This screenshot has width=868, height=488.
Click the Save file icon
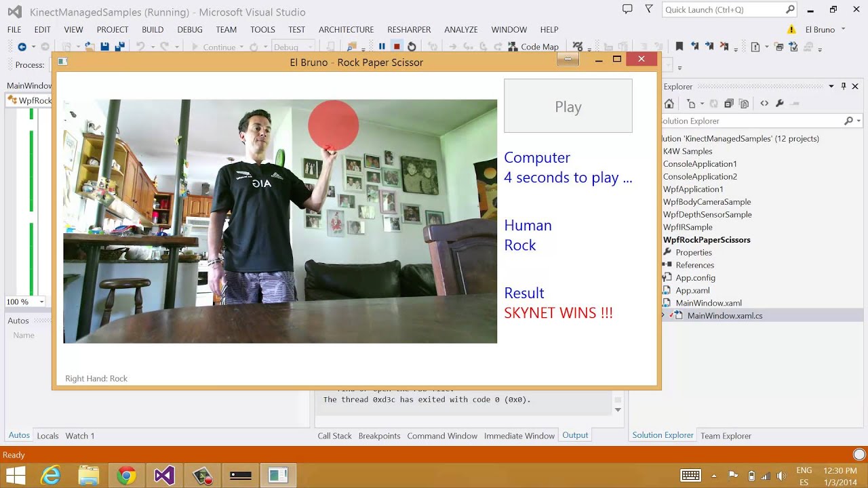[104, 47]
